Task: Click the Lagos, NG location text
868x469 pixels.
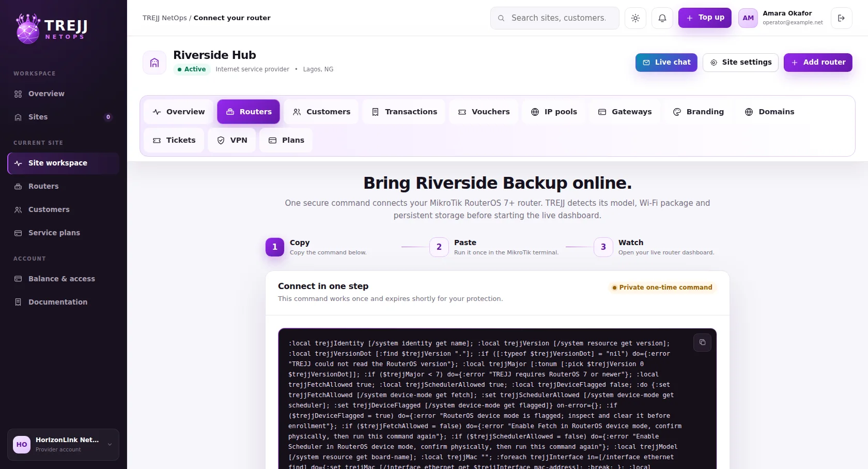Action: (318, 69)
